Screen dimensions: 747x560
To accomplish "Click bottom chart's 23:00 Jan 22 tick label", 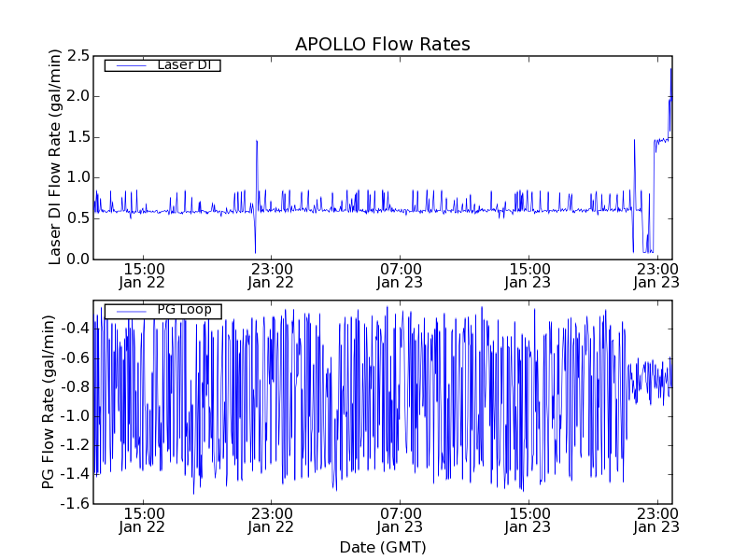I will (271, 520).
